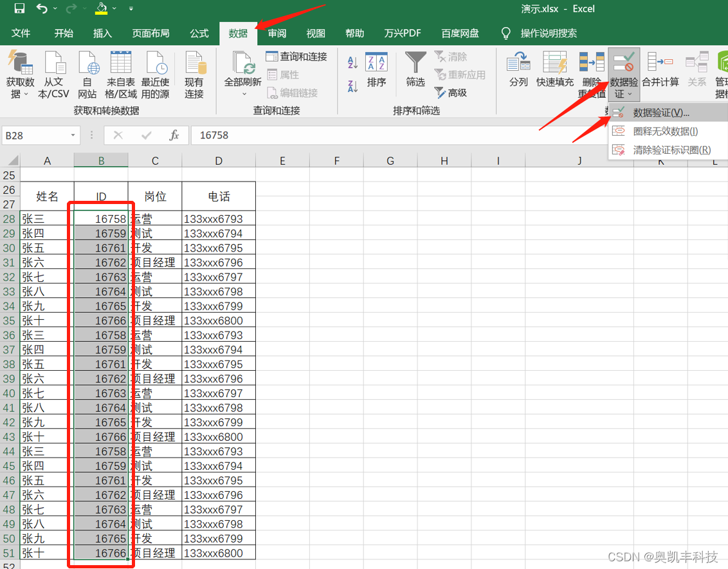
Task: Click the sort ascending A-Z icon
Action: (x=352, y=62)
